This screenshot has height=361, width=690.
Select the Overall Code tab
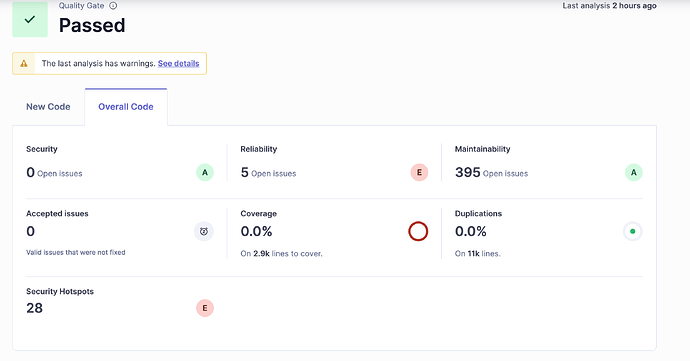tap(126, 107)
